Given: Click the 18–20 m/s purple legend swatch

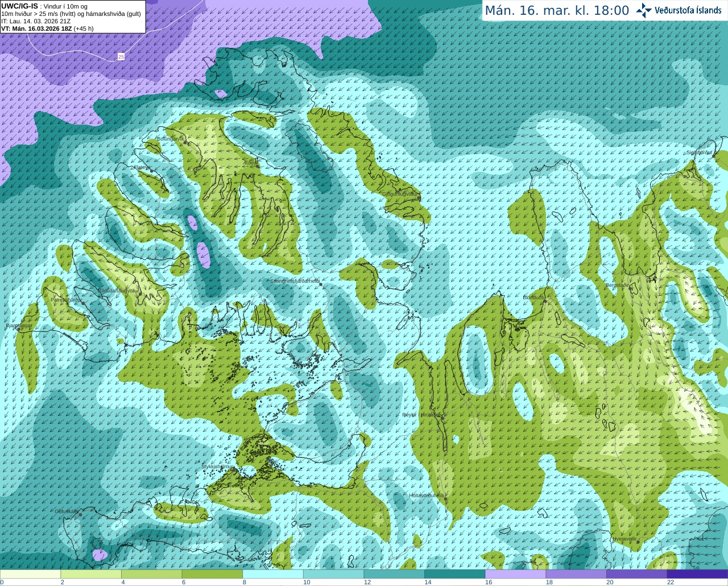Looking at the screenshot, I should (x=576, y=574).
